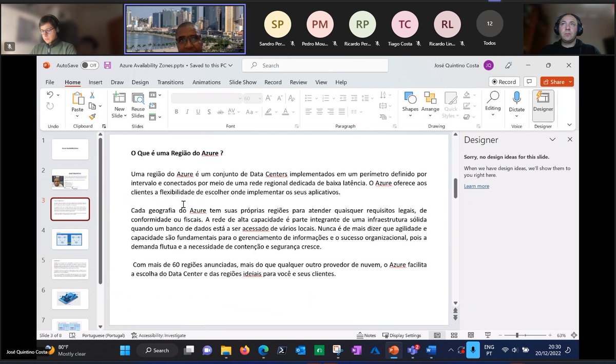Switch to the Design tab
This screenshot has height=364, width=616.
pos(140,82)
